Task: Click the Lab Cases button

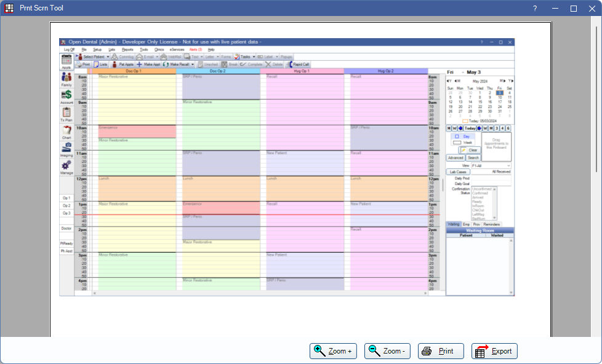Action: pos(459,172)
